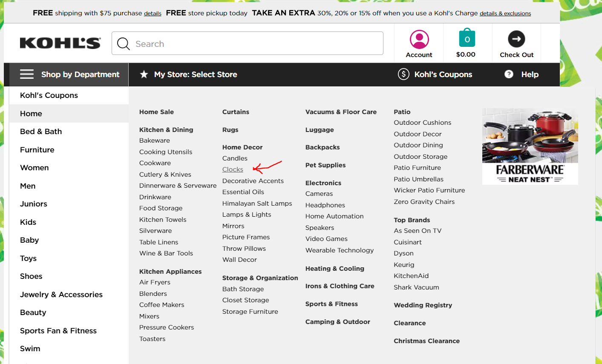Open the Patio Umbrellas link
602x364 pixels.
pyautogui.click(x=419, y=179)
